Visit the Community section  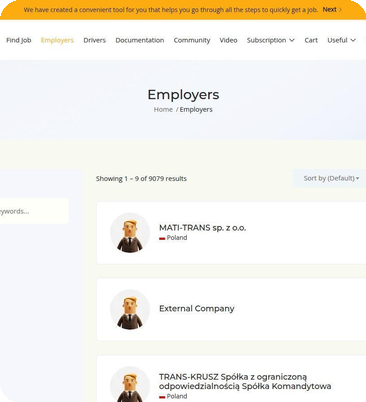tap(192, 40)
